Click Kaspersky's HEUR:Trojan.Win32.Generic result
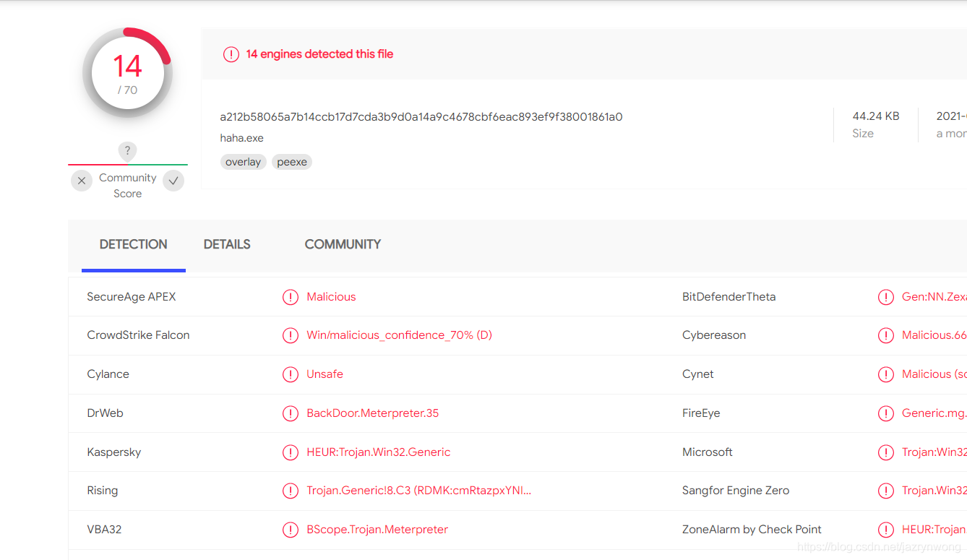967x560 pixels. [x=378, y=452]
